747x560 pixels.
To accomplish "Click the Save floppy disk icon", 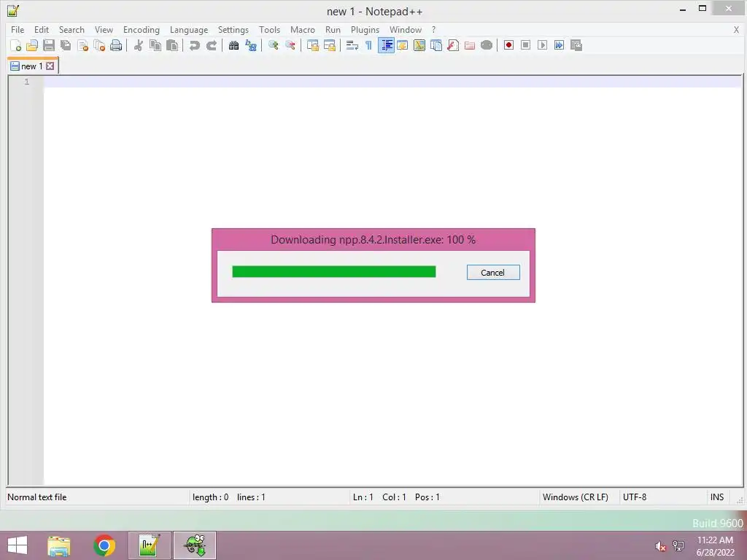I will coord(49,45).
